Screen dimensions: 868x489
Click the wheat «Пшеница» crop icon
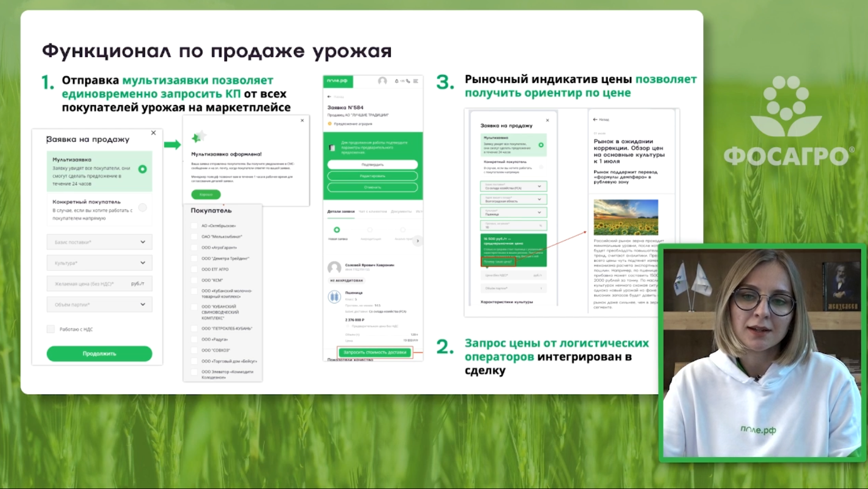pos(334,297)
